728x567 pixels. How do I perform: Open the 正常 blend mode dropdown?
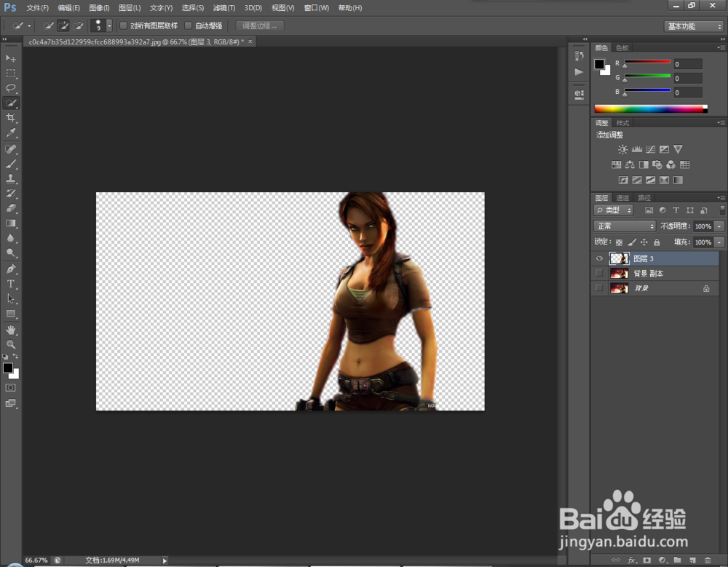[625, 226]
